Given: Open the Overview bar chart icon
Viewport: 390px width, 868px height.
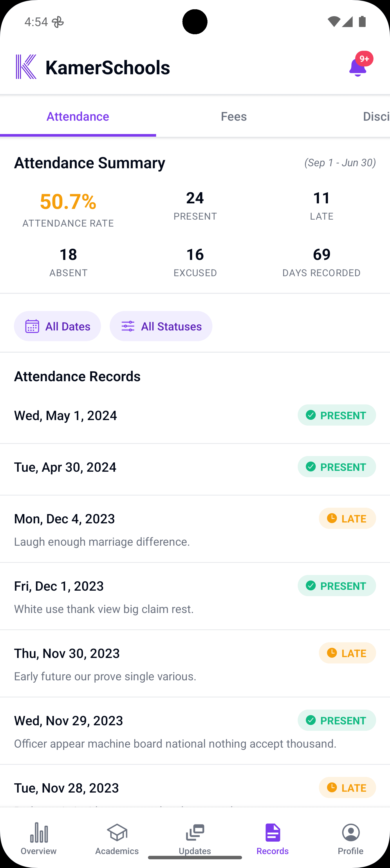Looking at the screenshot, I should coord(39,832).
